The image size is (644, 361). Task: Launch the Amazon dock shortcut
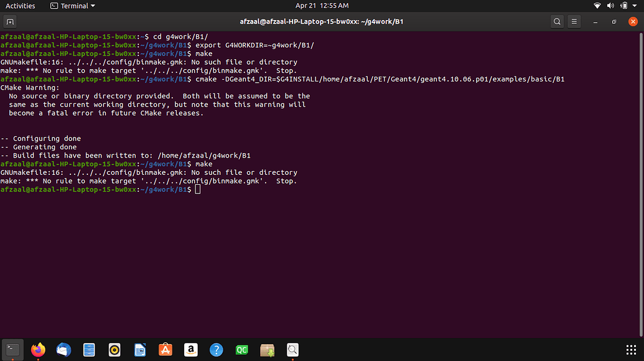[191, 350]
